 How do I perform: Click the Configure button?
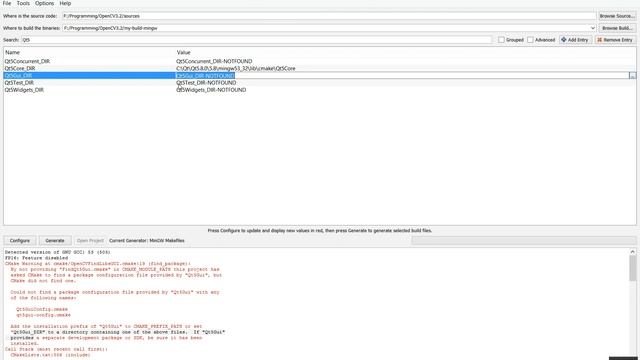click(x=20, y=241)
